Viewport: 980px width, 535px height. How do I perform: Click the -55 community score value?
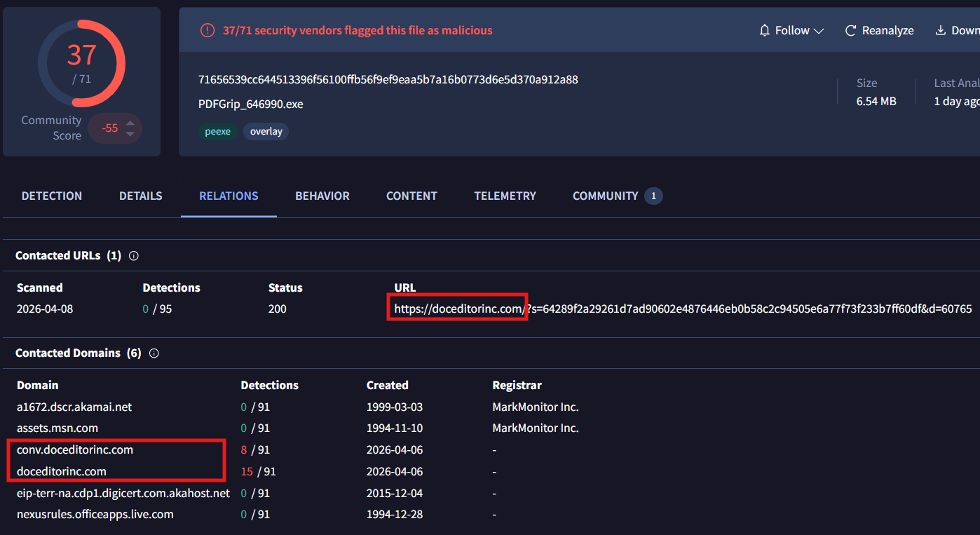pyautogui.click(x=109, y=128)
